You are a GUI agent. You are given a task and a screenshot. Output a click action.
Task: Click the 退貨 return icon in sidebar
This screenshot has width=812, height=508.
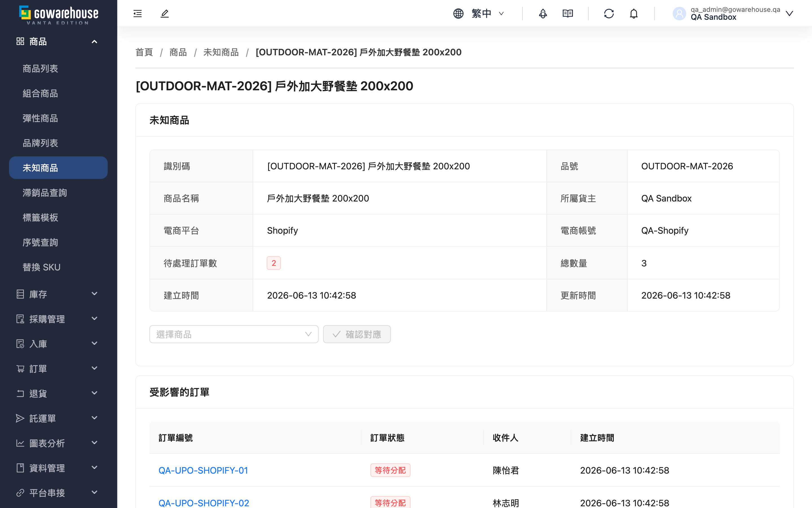point(20,393)
